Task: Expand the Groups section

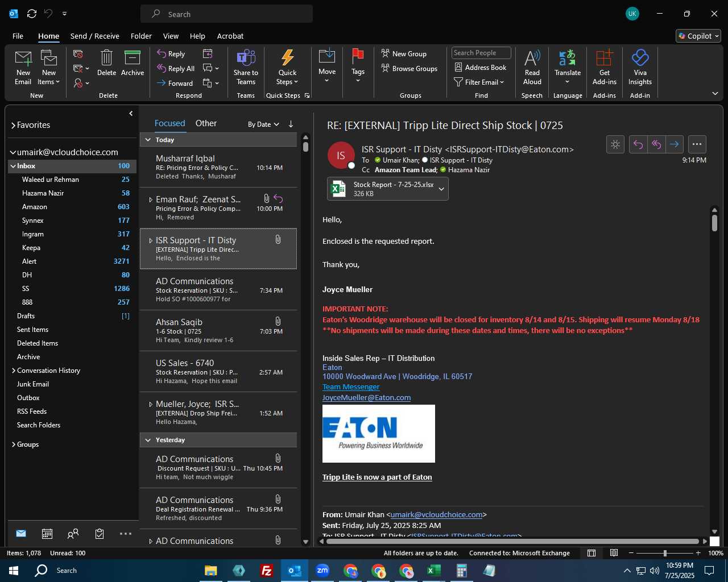Action: coord(13,444)
